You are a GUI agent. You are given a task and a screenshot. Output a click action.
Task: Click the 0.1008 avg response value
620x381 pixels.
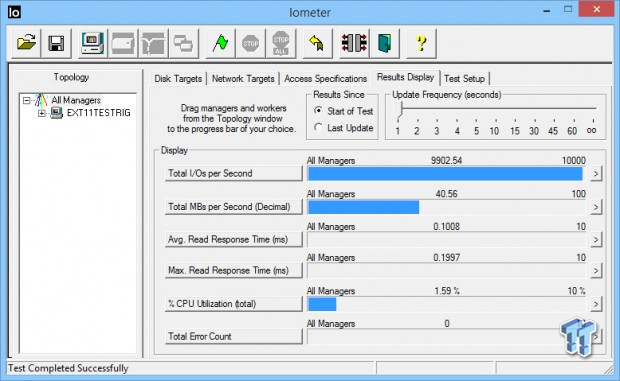[x=447, y=227]
